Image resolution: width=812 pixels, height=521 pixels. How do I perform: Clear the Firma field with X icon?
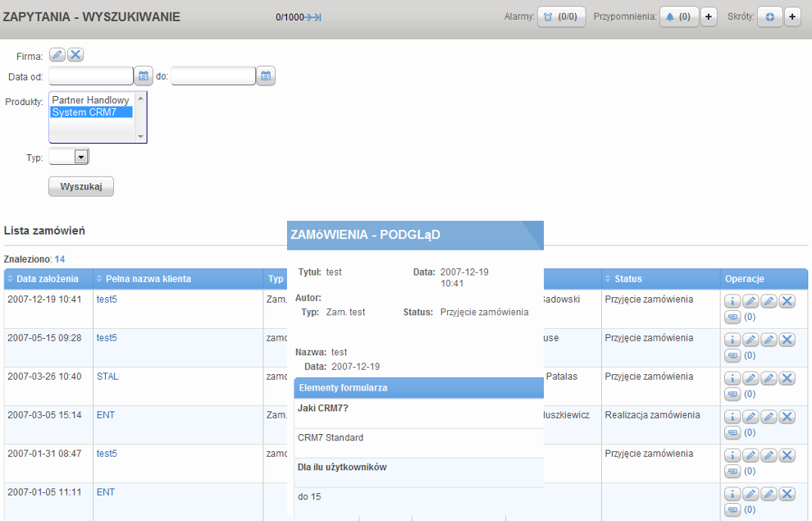tap(75, 55)
